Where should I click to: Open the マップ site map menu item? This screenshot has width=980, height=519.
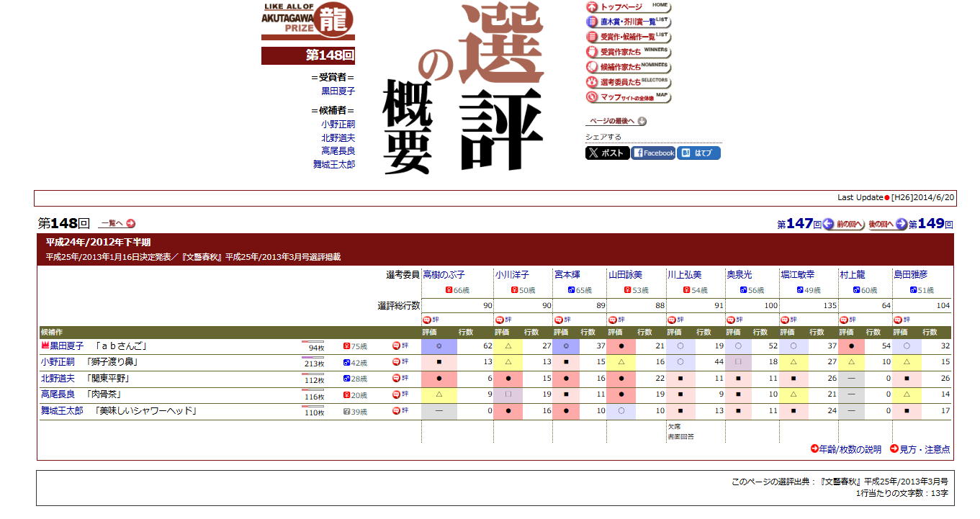point(627,97)
